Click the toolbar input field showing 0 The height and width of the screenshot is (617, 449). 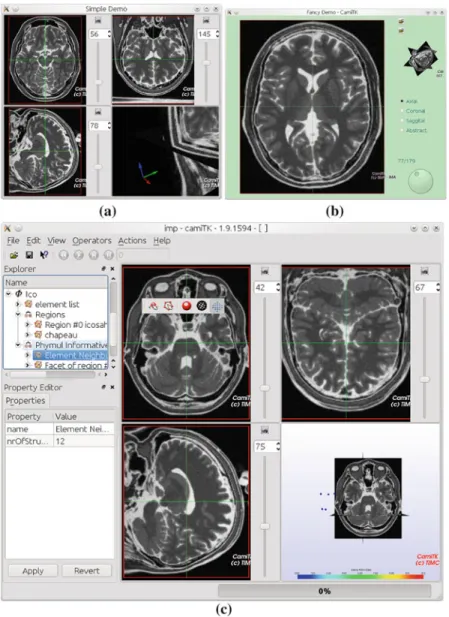point(142,255)
